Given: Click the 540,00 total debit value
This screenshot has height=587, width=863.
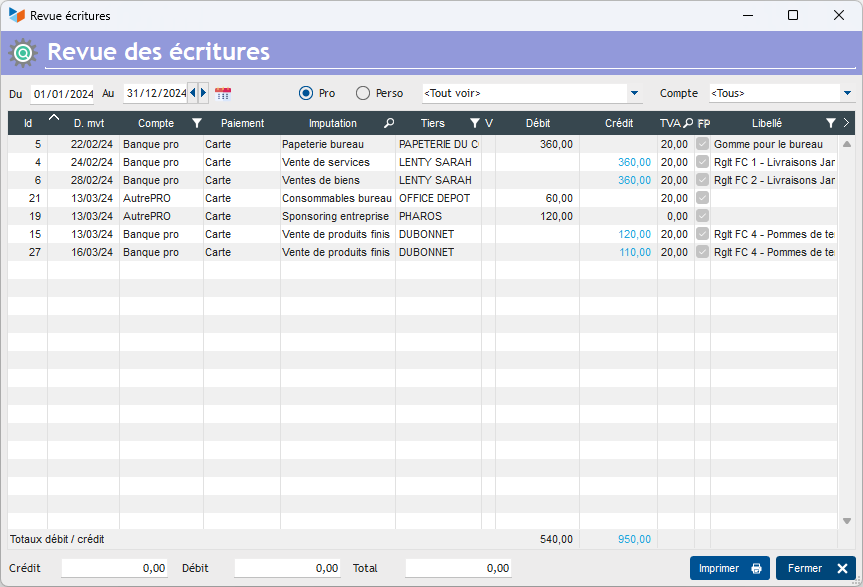Looking at the screenshot, I should (556, 539).
